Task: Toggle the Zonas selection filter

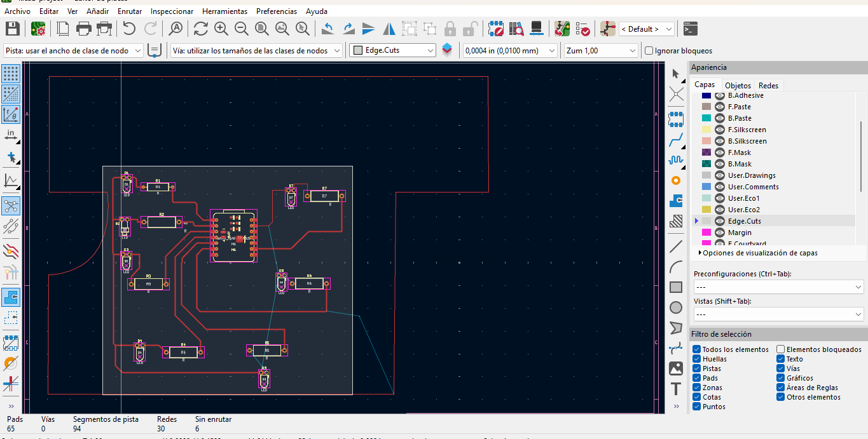Action: [697, 388]
